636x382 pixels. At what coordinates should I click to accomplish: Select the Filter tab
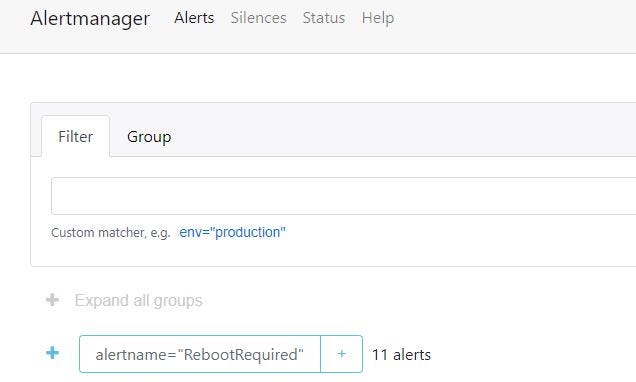75,136
